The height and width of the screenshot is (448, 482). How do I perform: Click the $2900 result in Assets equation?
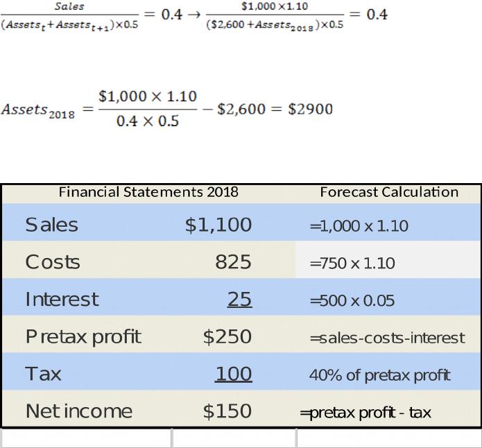(x=311, y=109)
